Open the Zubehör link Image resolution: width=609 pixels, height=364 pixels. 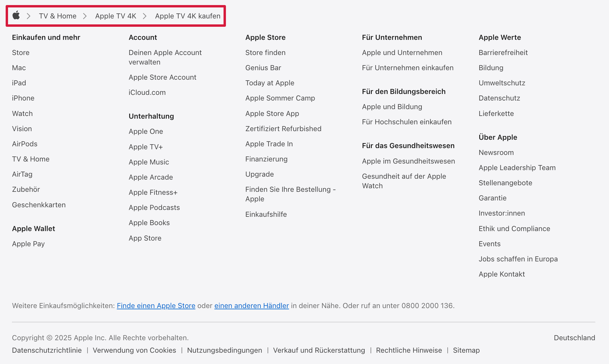26,189
